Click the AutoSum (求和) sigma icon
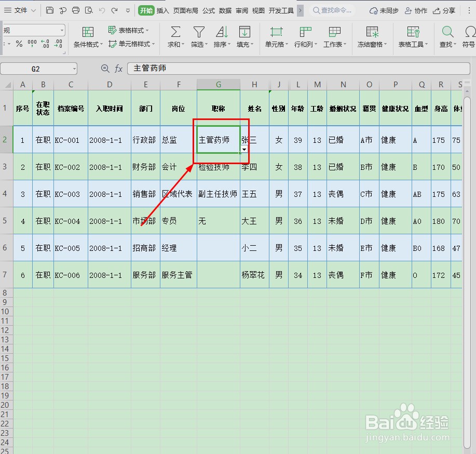This screenshot has height=454, width=476. 175,32
